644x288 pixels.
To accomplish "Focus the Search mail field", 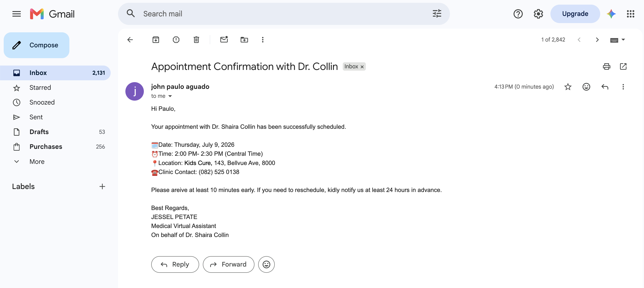I will tap(284, 14).
